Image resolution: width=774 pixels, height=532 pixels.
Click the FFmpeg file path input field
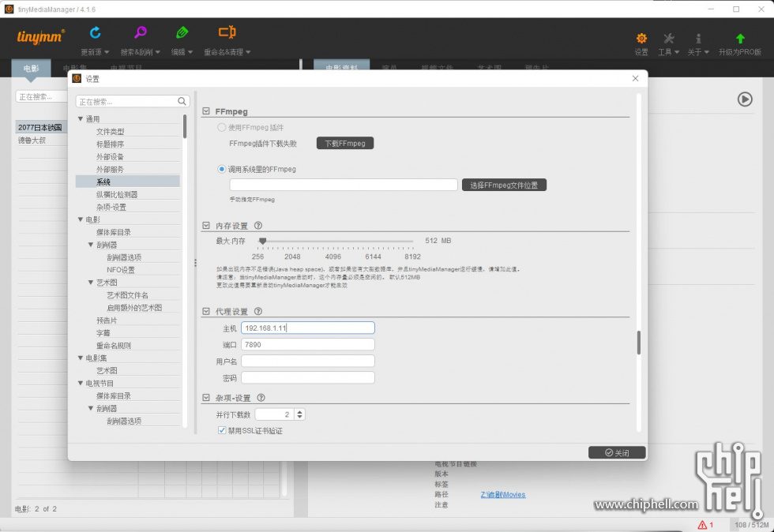(x=344, y=185)
